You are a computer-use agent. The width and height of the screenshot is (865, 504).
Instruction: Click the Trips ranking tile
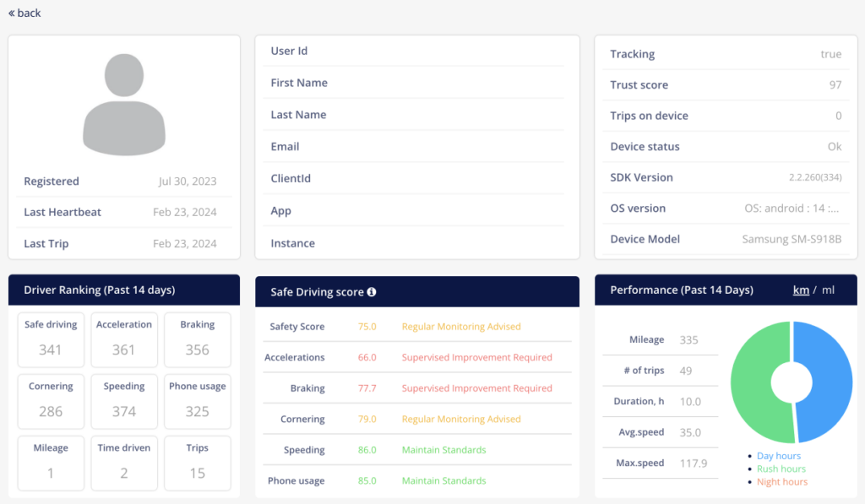pyautogui.click(x=198, y=463)
